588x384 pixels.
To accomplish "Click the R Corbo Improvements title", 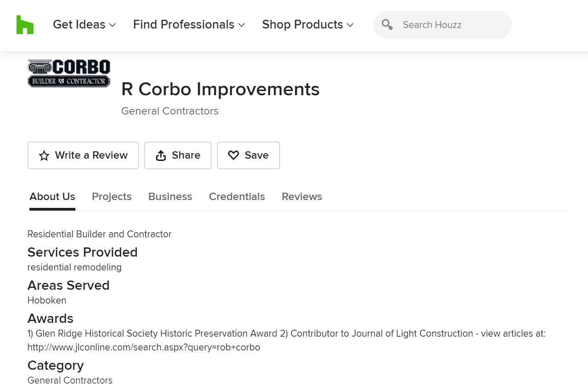I will point(220,89).
